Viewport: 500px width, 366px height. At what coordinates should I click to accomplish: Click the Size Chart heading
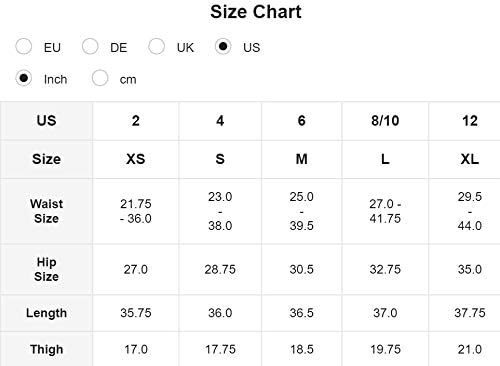(256, 12)
